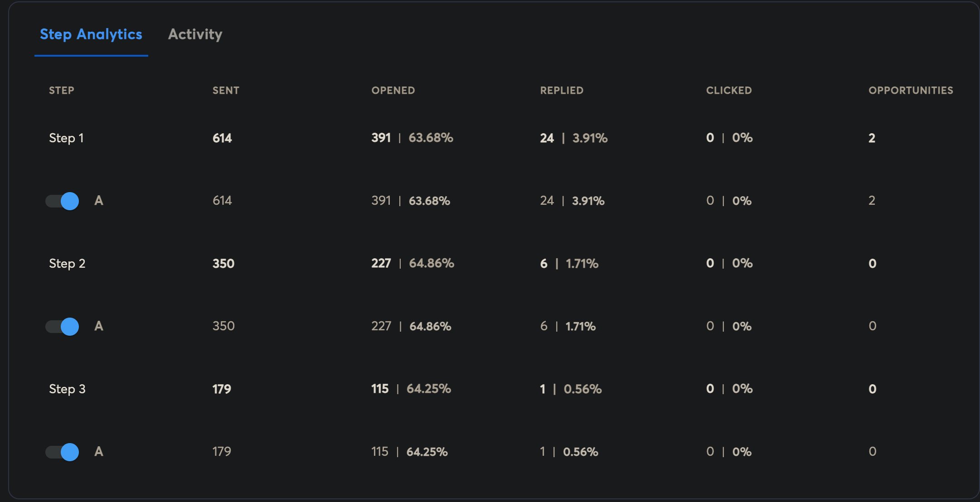Click the STEP column header

[62, 91]
